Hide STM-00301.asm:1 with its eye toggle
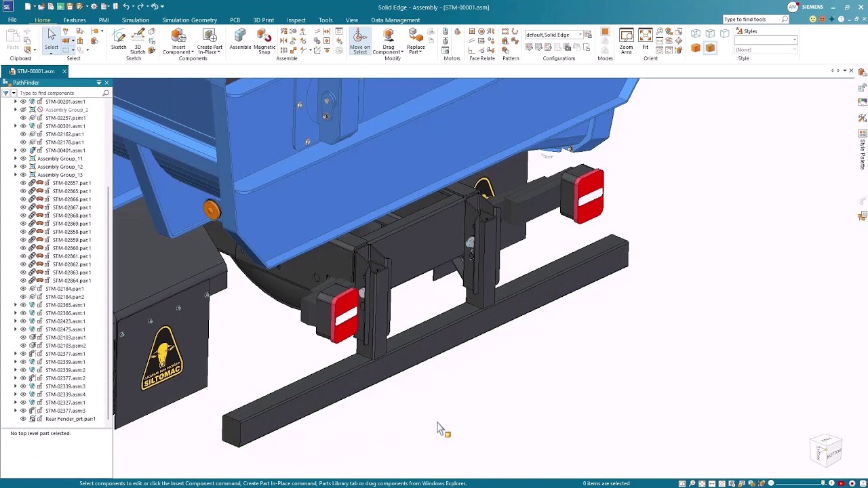This screenshot has width=868, height=488. click(23, 126)
